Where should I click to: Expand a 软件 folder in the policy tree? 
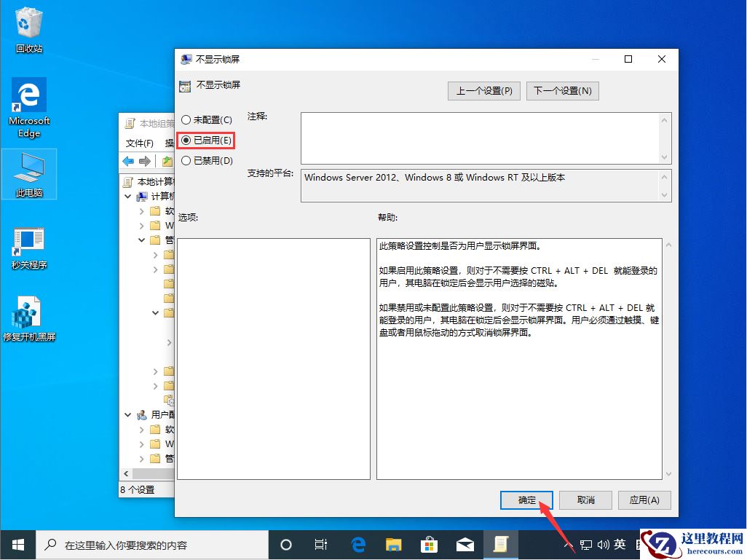[143, 210]
